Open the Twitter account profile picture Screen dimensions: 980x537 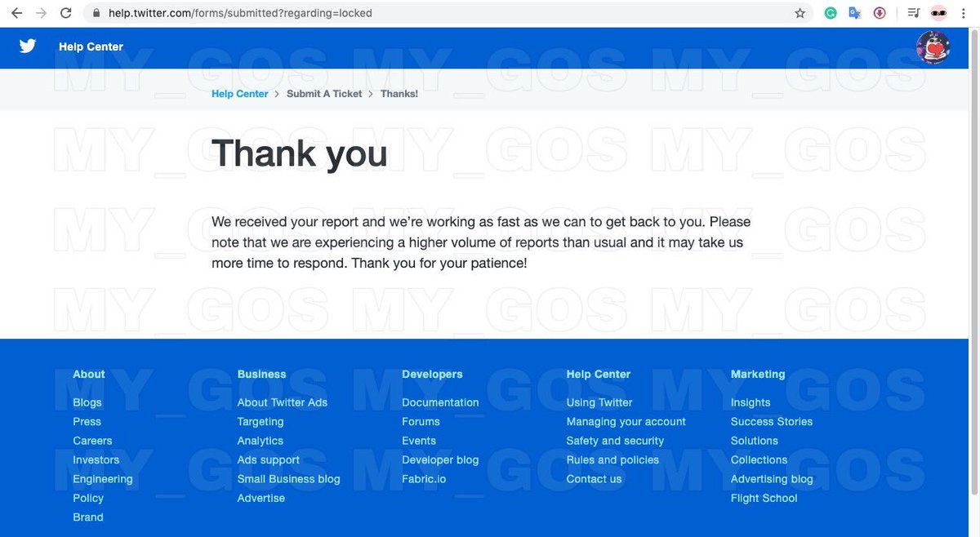point(933,47)
